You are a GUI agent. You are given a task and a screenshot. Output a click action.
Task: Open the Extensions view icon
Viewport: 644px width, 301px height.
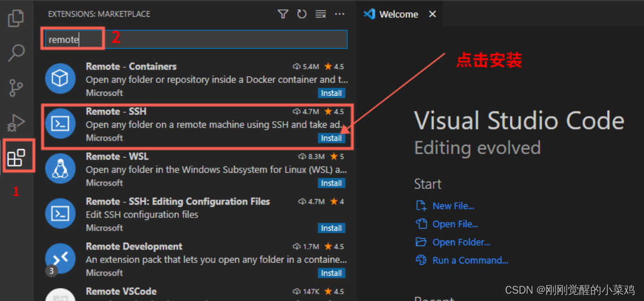point(16,158)
